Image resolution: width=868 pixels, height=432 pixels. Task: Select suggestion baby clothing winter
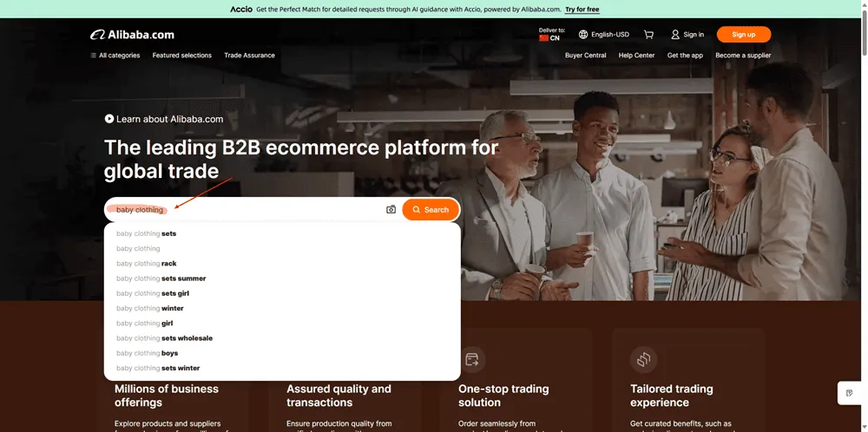pyautogui.click(x=282, y=308)
